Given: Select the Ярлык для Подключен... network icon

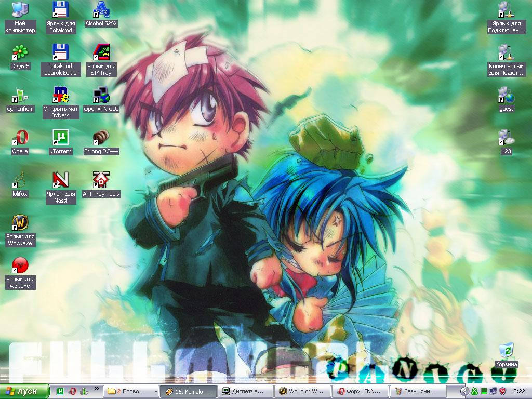Looking at the screenshot, I should click(x=506, y=18).
